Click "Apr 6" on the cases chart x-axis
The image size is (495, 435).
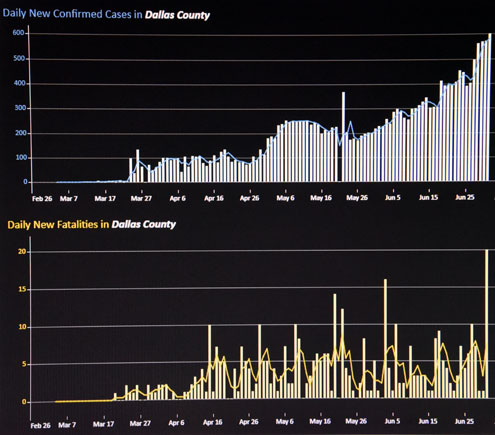point(178,199)
